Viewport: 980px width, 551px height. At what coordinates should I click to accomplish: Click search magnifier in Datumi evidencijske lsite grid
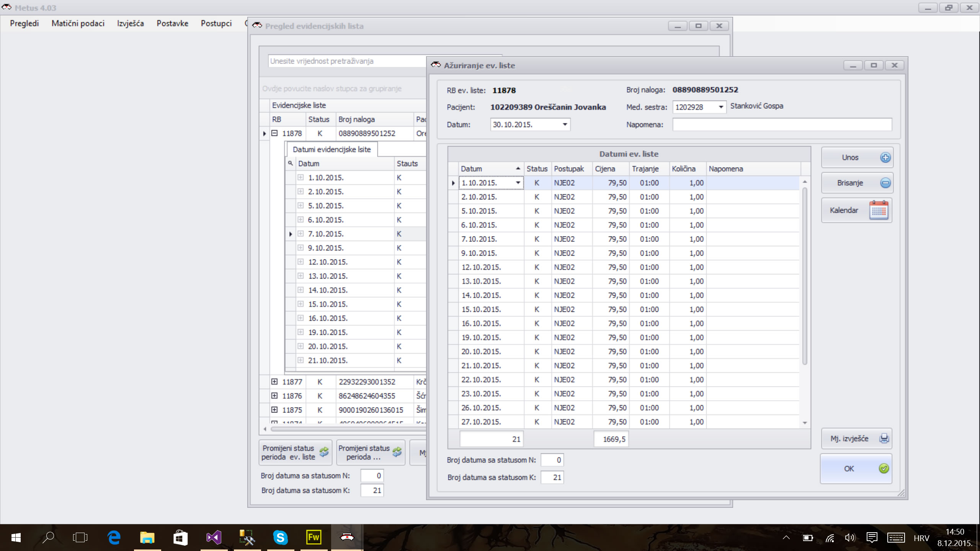pyautogui.click(x=290, y=163)
